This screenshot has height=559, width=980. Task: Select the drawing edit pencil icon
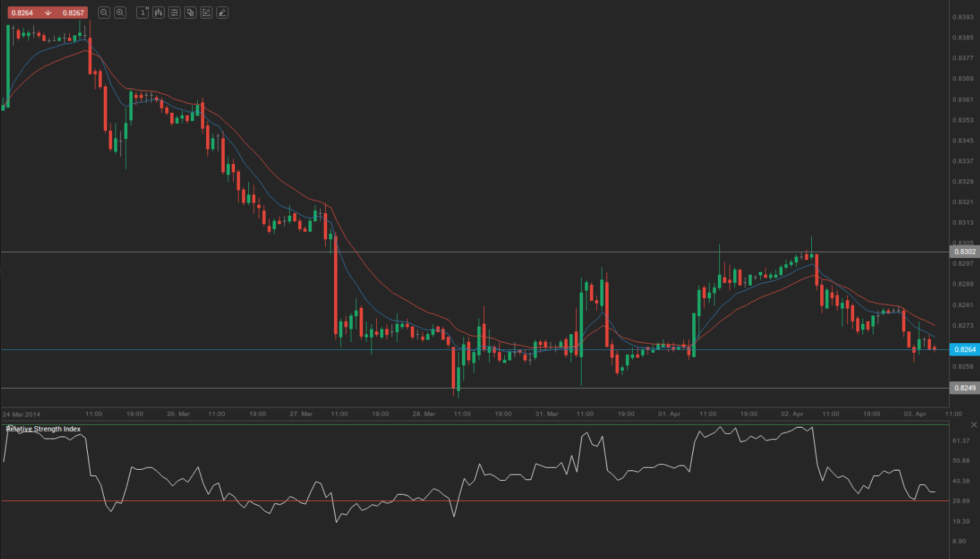(x=206, y=12)
